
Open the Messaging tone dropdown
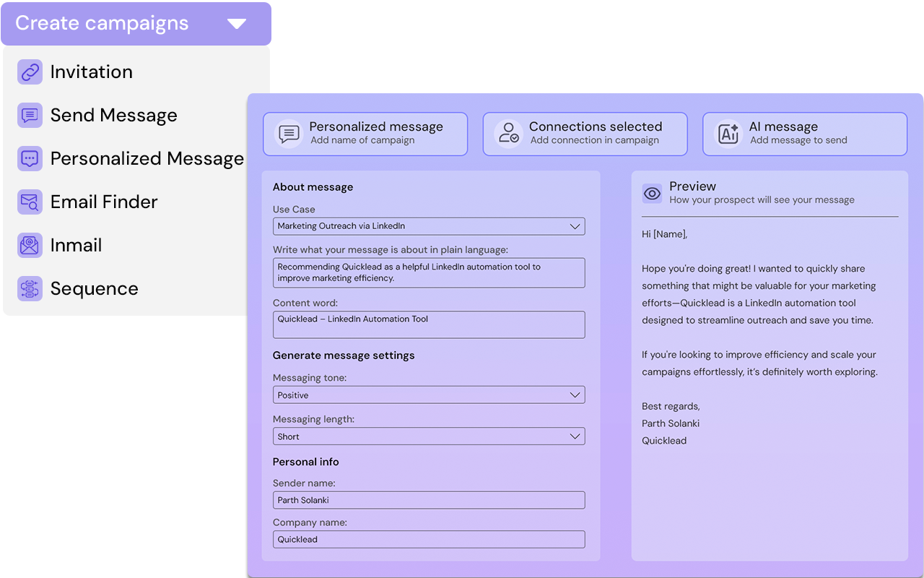pyautogui.click(x=429, y=395)
